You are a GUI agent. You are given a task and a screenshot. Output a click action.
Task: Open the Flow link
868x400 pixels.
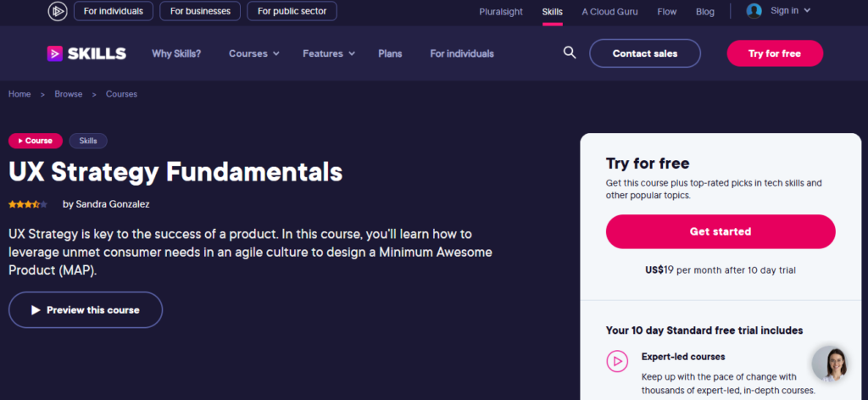click(x=667, y=12)
